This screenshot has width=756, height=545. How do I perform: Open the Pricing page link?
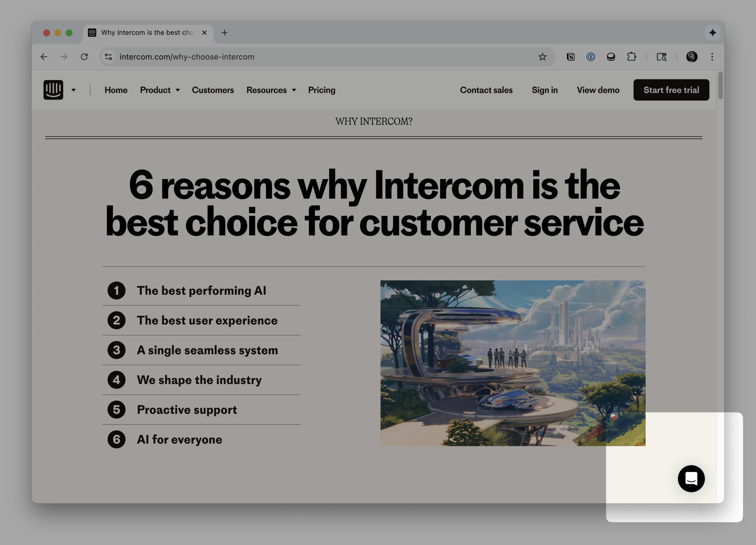point(322,90)
